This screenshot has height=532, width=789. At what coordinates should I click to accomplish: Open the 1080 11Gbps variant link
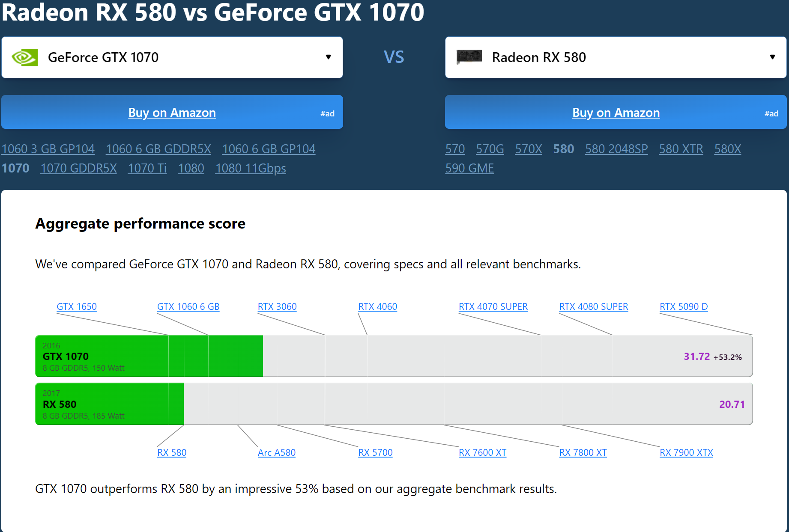251,168
